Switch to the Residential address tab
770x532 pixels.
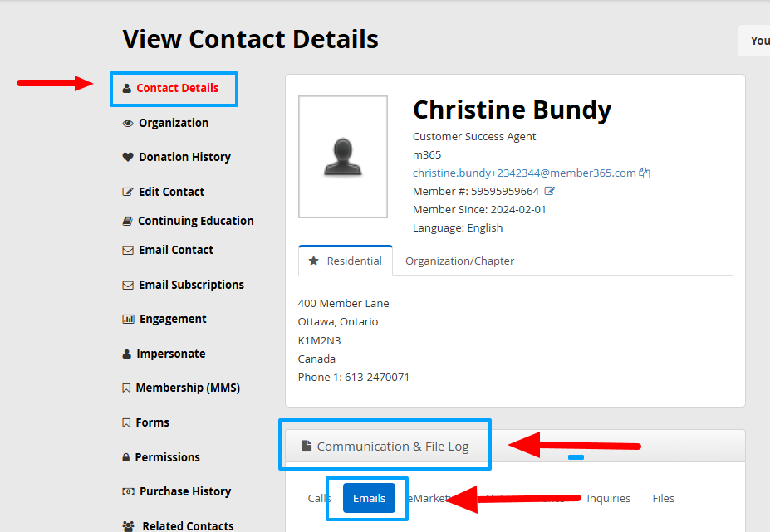pyautogui.click(x=346, y=261)
